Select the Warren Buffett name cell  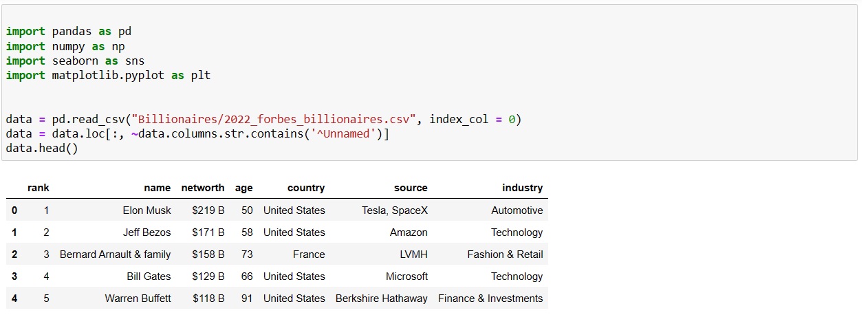pyautogui.click(x=138, y=298)
